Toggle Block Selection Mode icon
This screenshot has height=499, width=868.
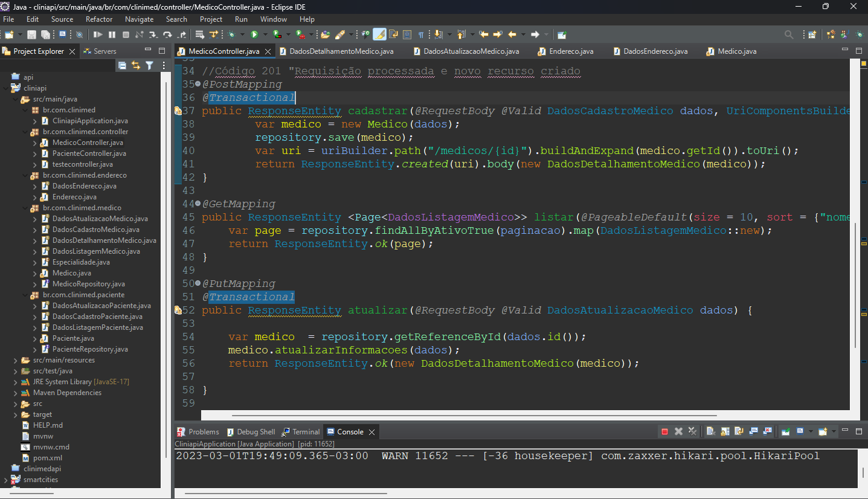[407, 34]
